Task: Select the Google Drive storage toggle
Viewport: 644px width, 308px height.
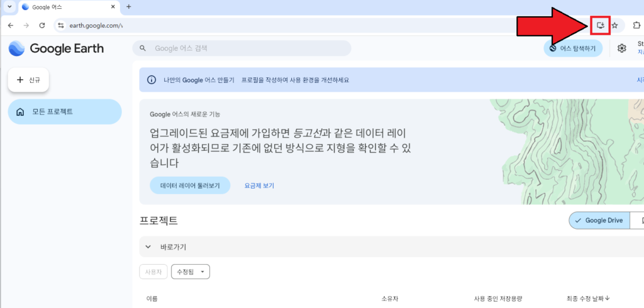Action: click(599, 221)
